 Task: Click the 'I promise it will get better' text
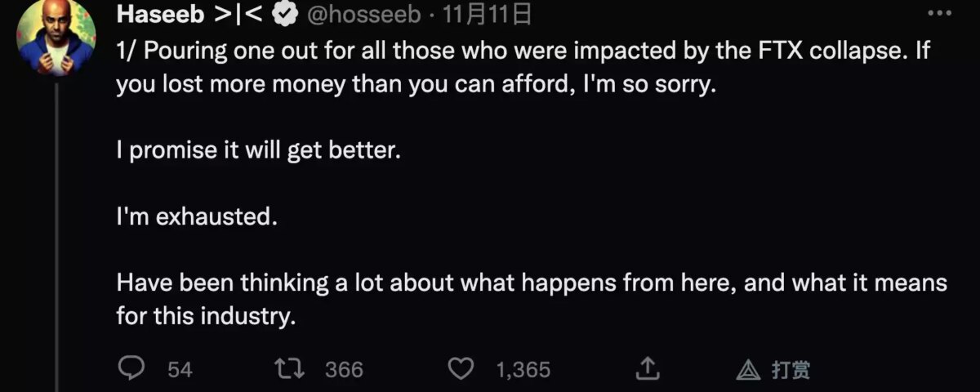(259, 152)
